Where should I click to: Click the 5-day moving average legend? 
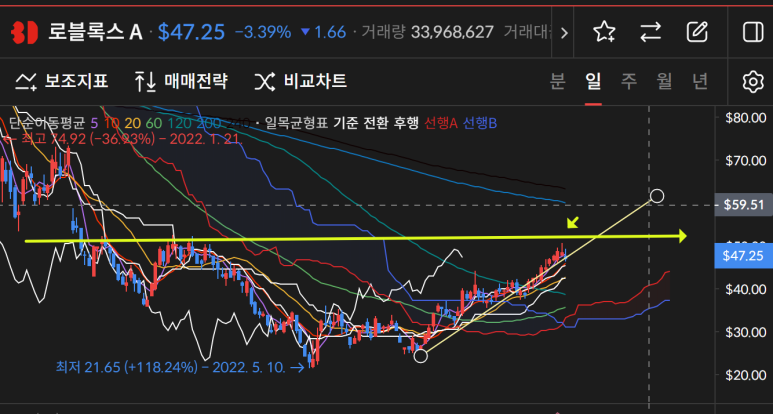[94, 123]
